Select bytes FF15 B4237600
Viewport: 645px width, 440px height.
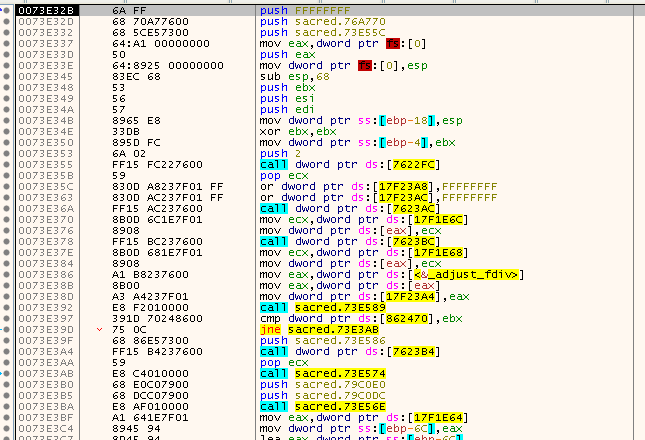pyautogui.click(x=157, y=351)
